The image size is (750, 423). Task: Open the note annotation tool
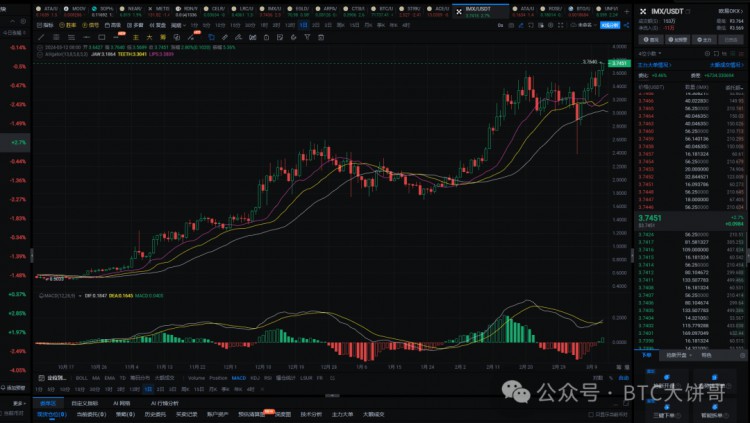tap(280, 37)
